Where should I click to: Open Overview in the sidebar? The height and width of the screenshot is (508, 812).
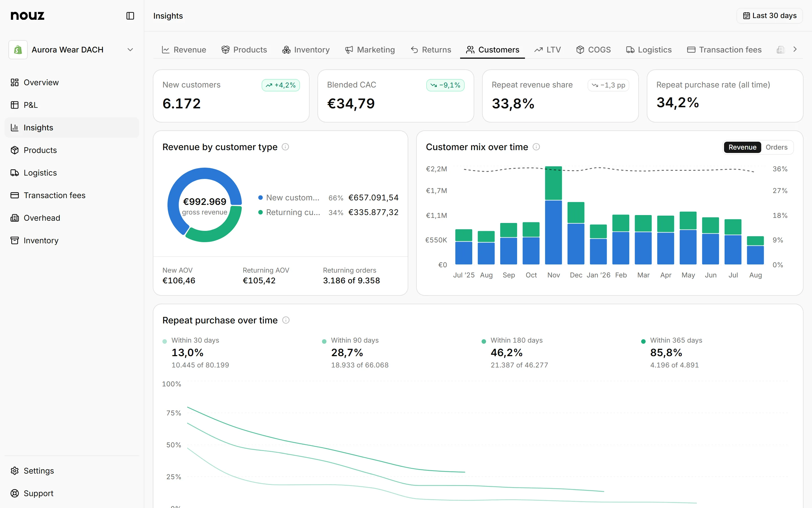click(x=72, y=82)
